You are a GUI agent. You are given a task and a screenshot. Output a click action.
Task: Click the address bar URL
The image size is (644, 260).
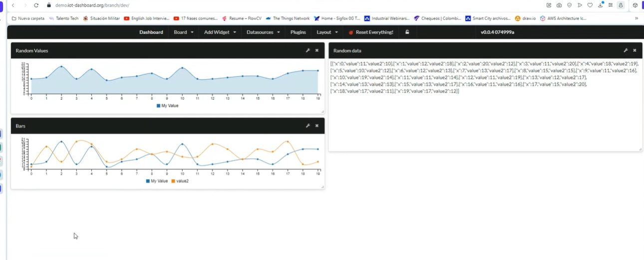pyautogui.click(x=92, y=5)
